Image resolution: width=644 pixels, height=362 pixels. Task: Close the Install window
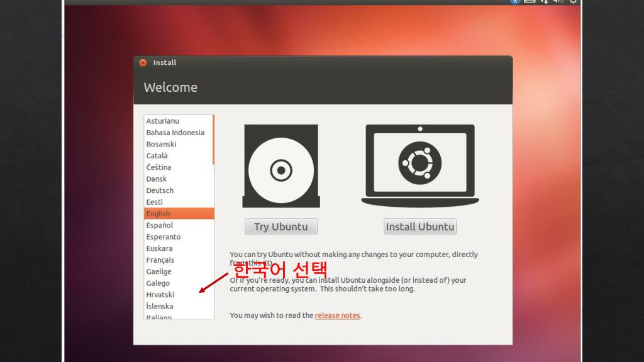[143, 63]
